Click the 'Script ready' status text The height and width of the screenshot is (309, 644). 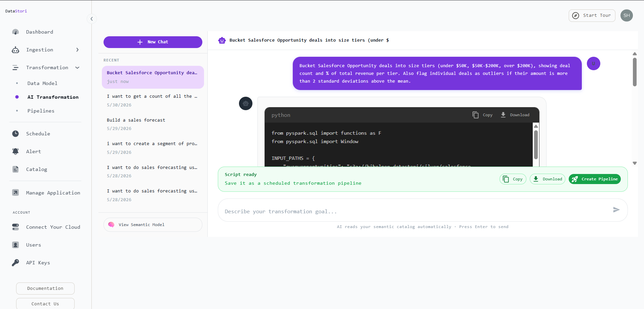(x=241, y=175)
